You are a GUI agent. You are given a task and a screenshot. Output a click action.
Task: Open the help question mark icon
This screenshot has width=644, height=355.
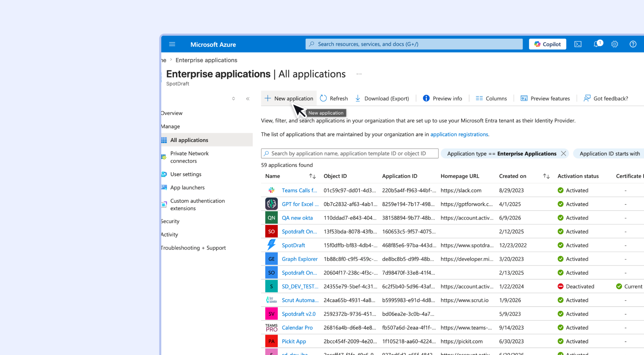coord(633,44)
